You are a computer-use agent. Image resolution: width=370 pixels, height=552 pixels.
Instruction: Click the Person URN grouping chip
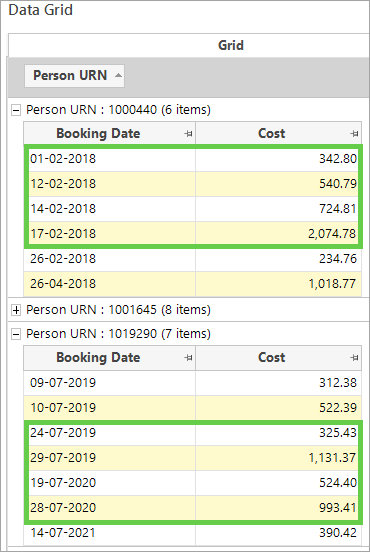point(74,76)
